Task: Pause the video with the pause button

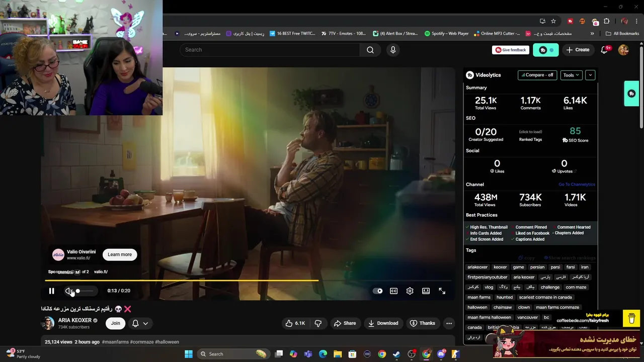Action: click(51, 291)
